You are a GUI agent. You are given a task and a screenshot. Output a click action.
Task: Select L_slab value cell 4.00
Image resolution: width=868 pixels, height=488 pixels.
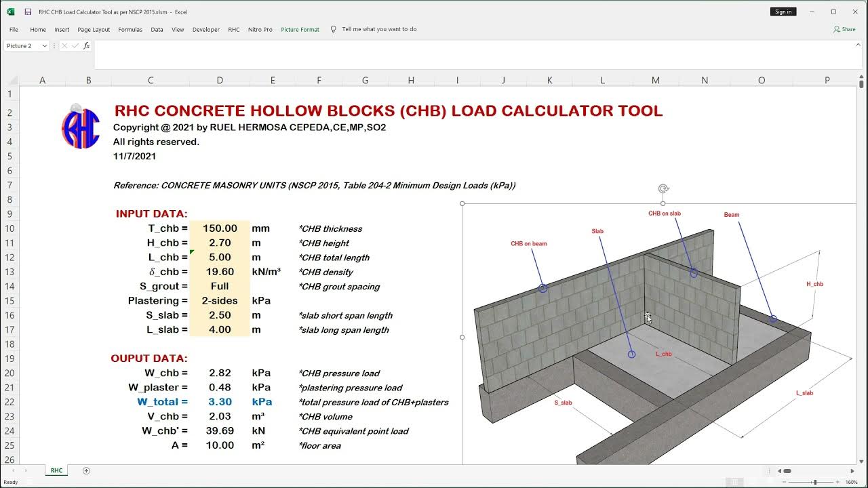coord(220,329)
